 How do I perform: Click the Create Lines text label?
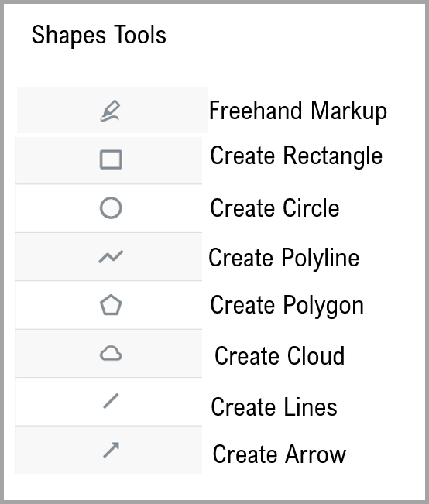[x=274, y=407]
